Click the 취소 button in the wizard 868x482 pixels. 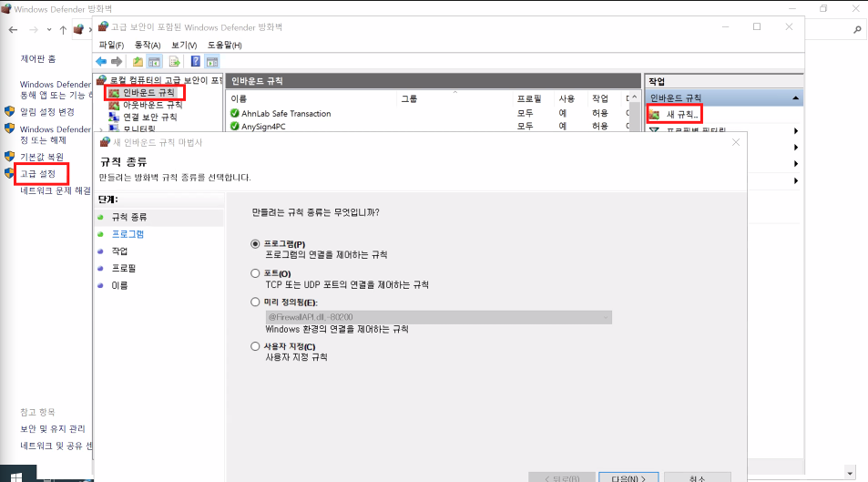coord(698,477)
